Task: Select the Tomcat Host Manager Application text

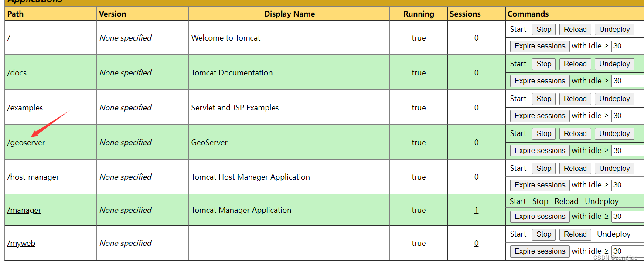Action: [251, 177]
